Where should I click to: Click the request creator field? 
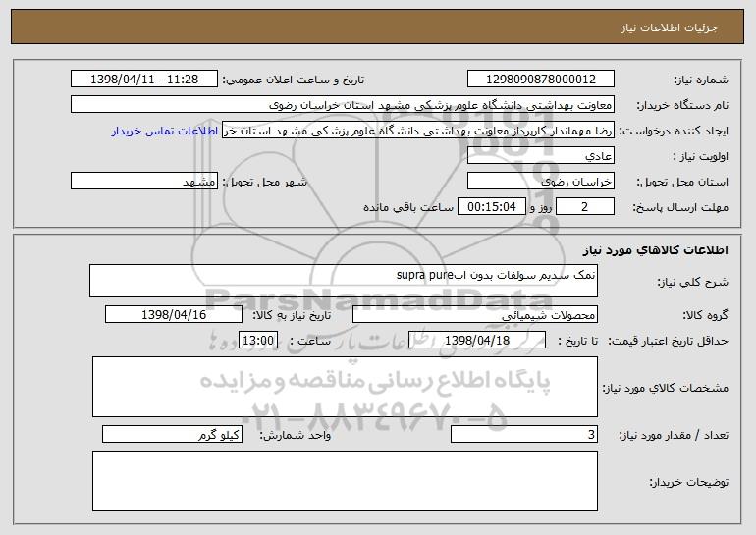point(418,131)
